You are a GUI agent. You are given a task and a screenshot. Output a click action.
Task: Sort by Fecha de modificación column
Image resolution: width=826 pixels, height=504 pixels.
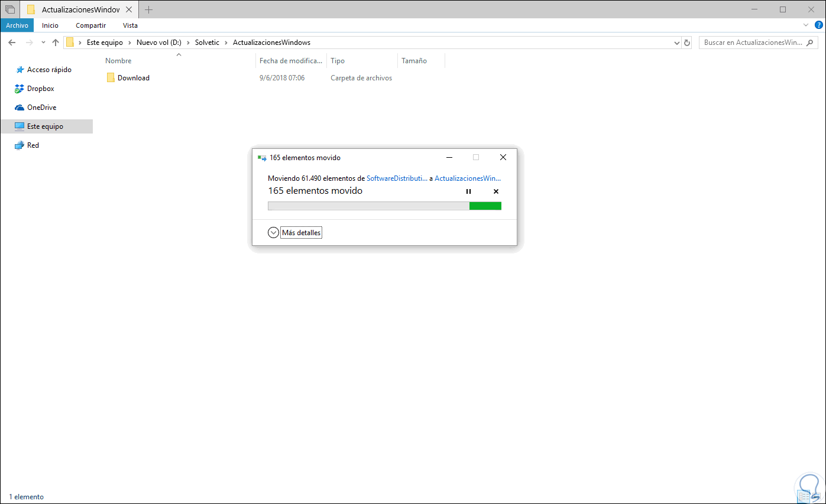pos(291,61)
